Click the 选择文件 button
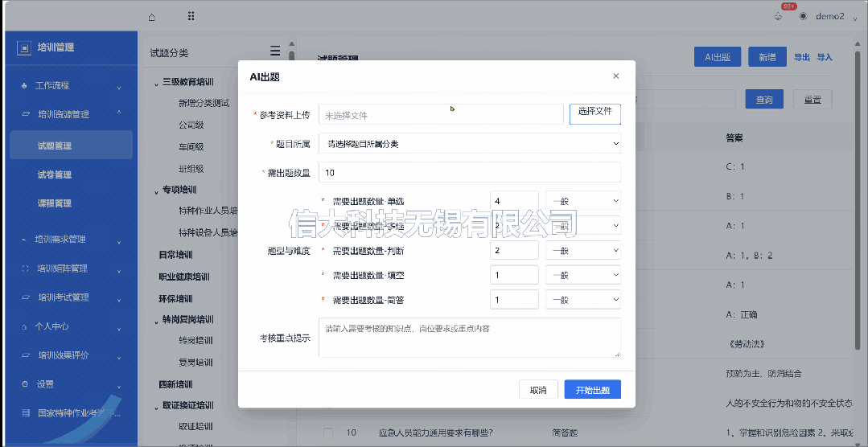The height and width of the screenshot is (447, 868). tap(595, 114)
